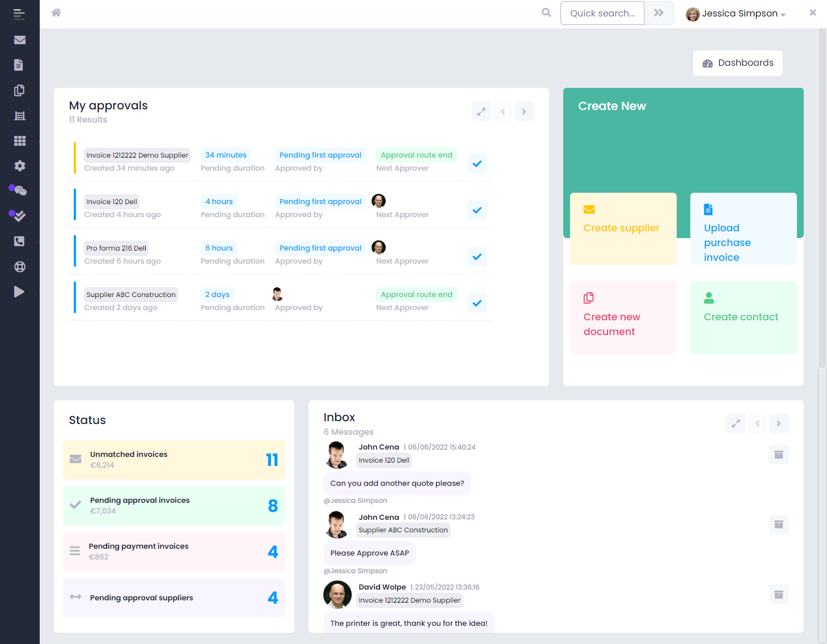Go to next page of My approvals
Image resolution: width=827 pixels, height=644 pixels.
click(x=524, y=111)
